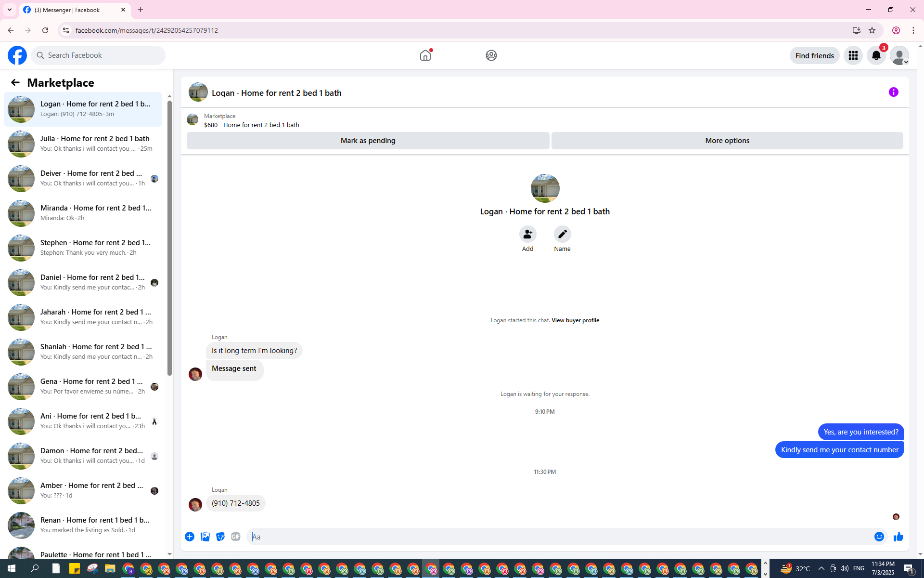Screen dimensions: 924x578
Task: Open the Groups icon in top navigation
Action: tap(491, 55)
